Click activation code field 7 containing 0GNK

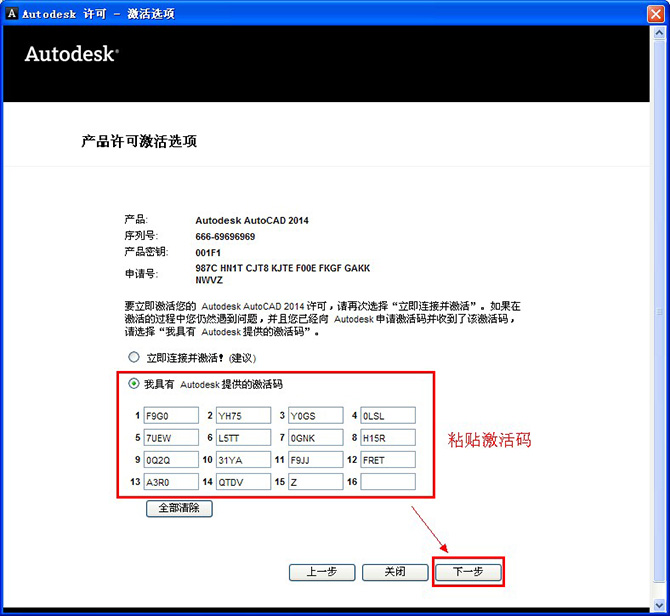click(x=315, y=437)
